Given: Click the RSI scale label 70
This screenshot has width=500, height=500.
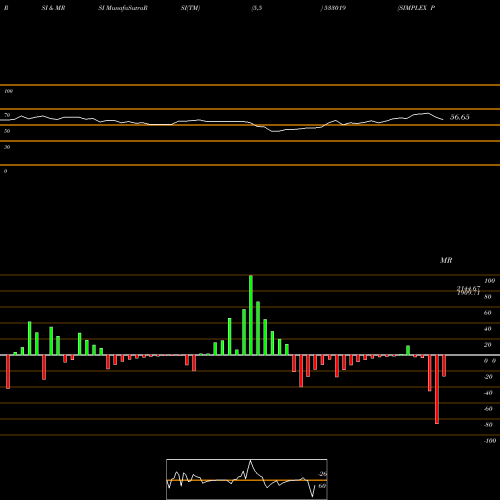Looking at the screenshot, I should pyautogui.click(x=7, y=115).
